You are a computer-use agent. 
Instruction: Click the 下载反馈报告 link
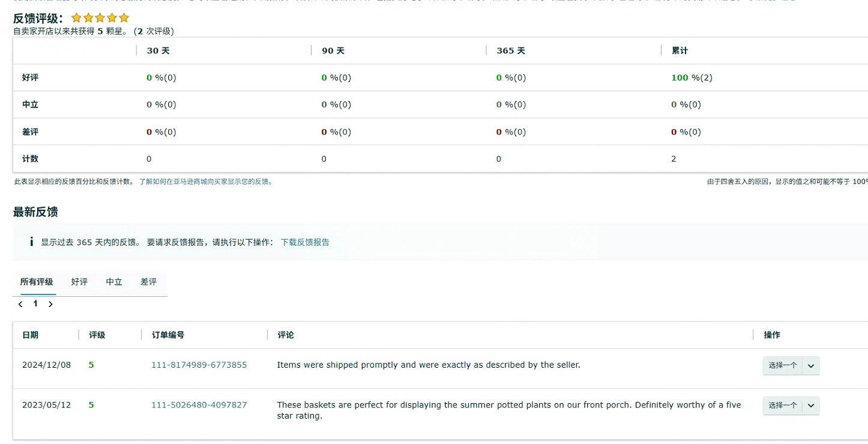[x=305, y=242]
